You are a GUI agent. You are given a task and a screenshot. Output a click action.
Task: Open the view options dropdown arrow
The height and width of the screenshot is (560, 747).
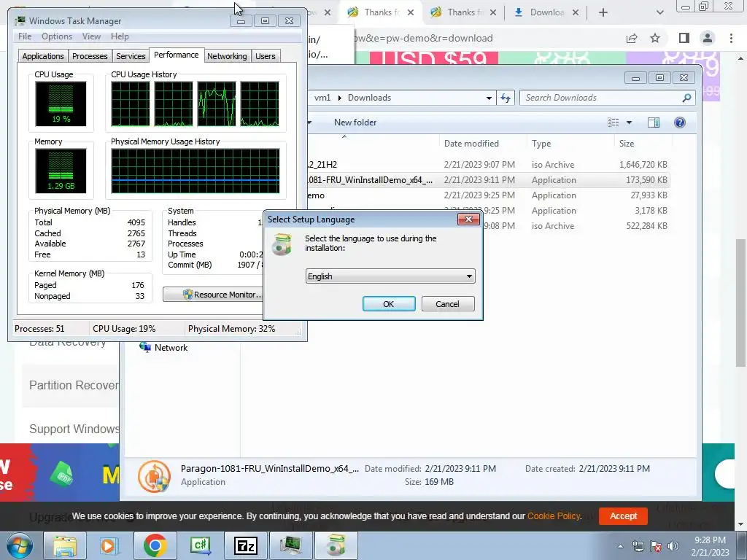tap(629, 122)
